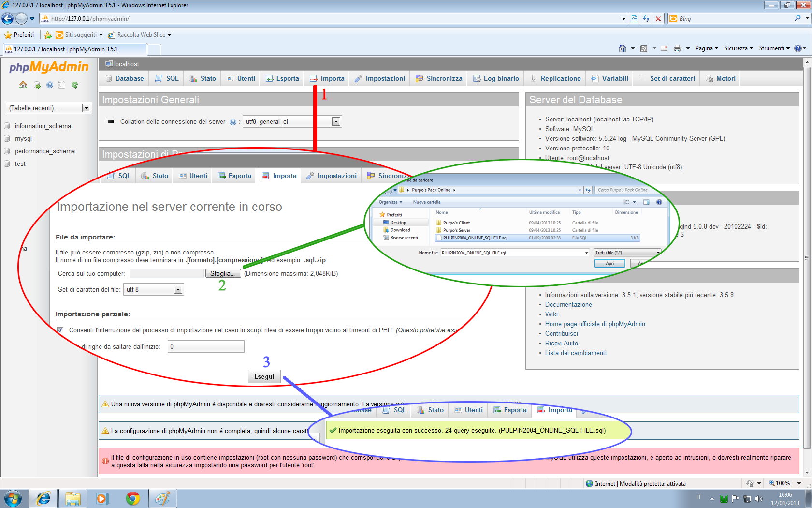The image size is (812, 508).
Task: Click the info icon next to collation label
Action: (x=233, y=122)
